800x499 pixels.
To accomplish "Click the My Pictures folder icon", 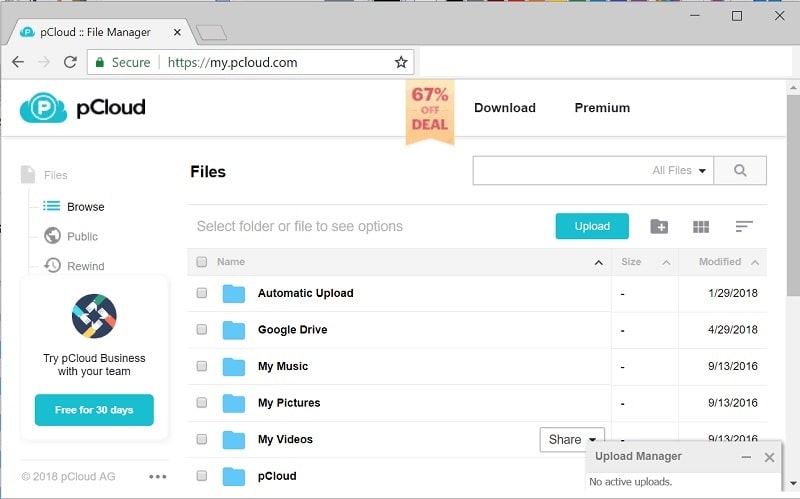I will 234,403.
